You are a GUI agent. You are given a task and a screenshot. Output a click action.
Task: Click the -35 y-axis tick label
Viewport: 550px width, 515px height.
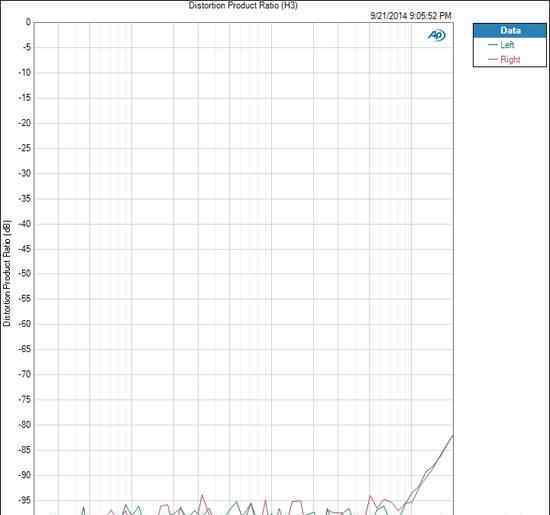tap(25, 199)
